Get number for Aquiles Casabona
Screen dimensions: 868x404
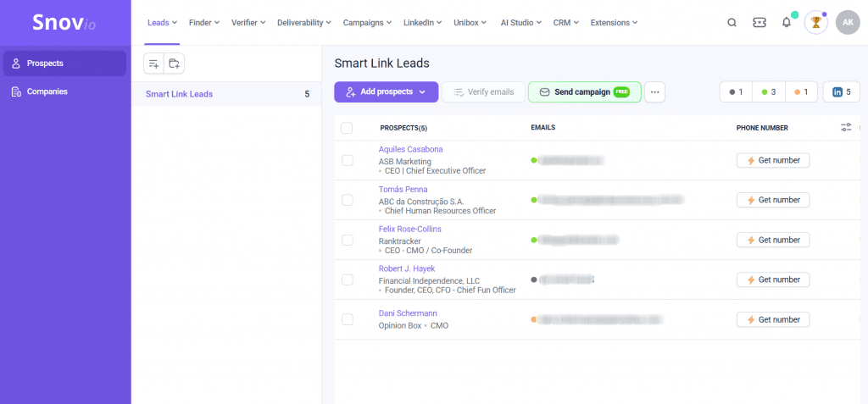tap(773, 160)
